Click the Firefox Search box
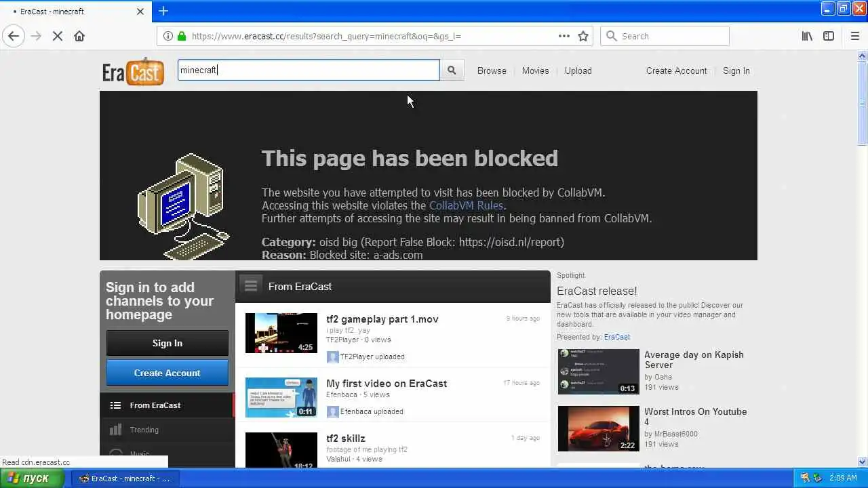Image resolution: width=868 pixels, height=488 pixels. (665, 36)
